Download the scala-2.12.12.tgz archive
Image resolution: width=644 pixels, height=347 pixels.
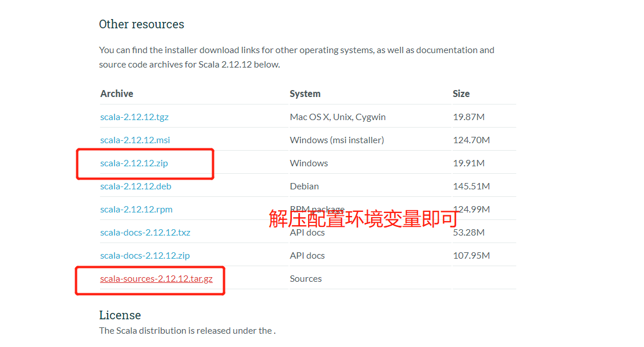(x=134, y=117)
